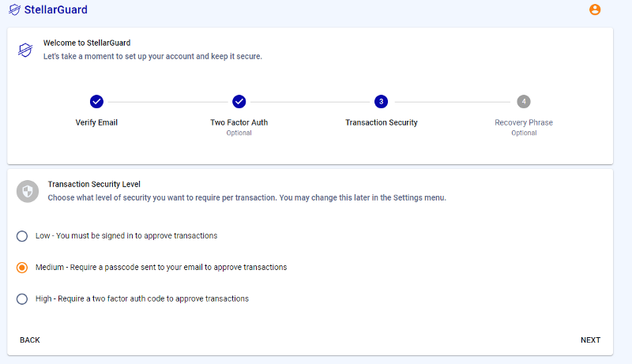Click the StellarGuard logo icon in header
The width and height of the screenshot is (632, 364).
pos(14,9)
